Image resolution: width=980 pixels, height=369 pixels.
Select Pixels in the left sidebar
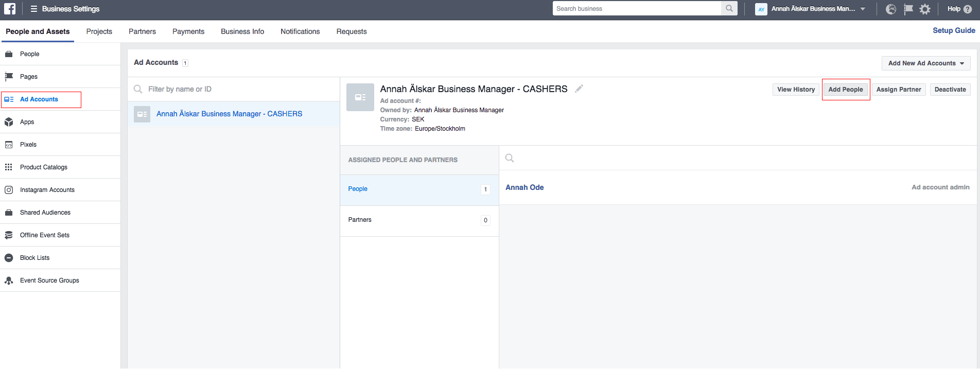pos(28,145)
